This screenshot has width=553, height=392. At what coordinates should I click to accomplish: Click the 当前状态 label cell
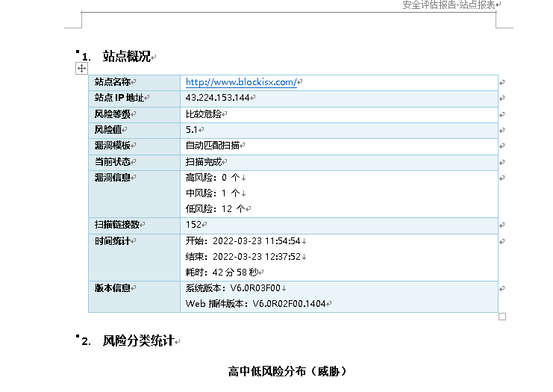[x=134, y=163]
